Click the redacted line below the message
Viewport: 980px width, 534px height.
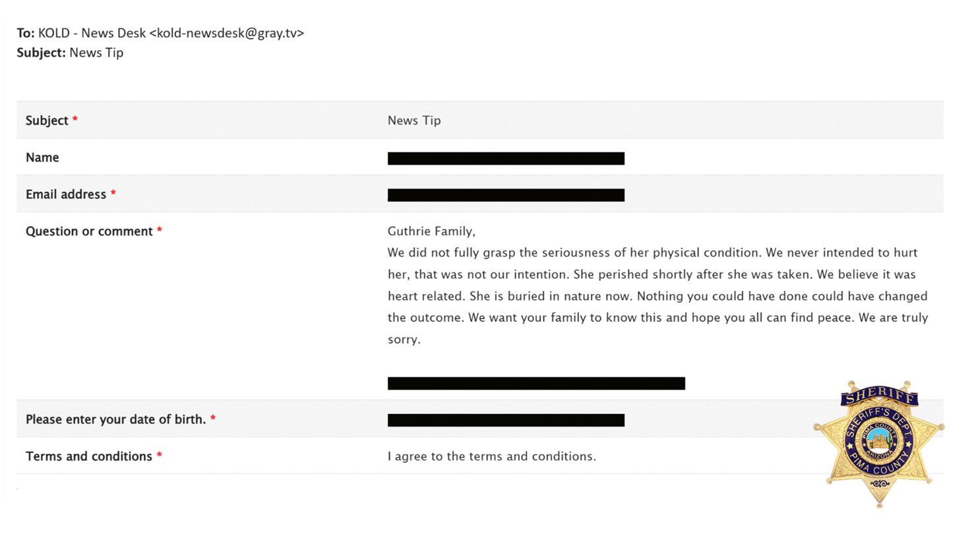pos(536,383)
